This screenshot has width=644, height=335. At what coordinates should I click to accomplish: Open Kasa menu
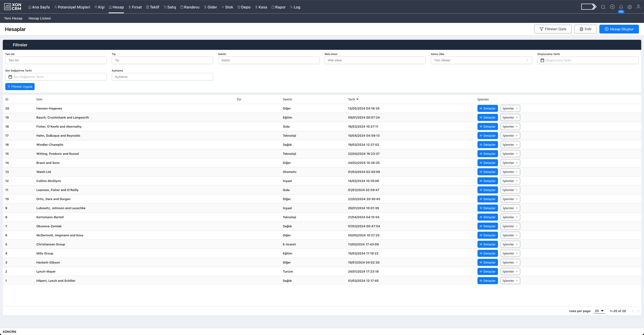pos(261,7)
